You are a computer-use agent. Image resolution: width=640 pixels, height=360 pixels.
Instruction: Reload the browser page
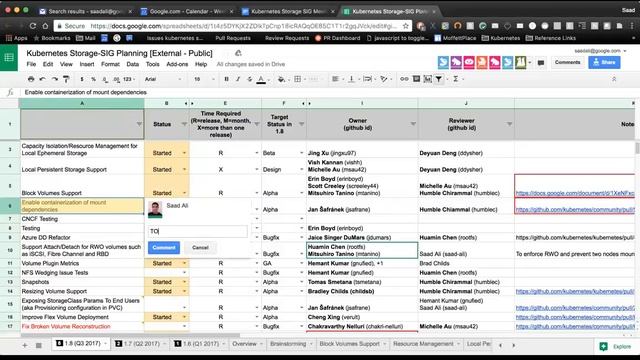(33, 26)
